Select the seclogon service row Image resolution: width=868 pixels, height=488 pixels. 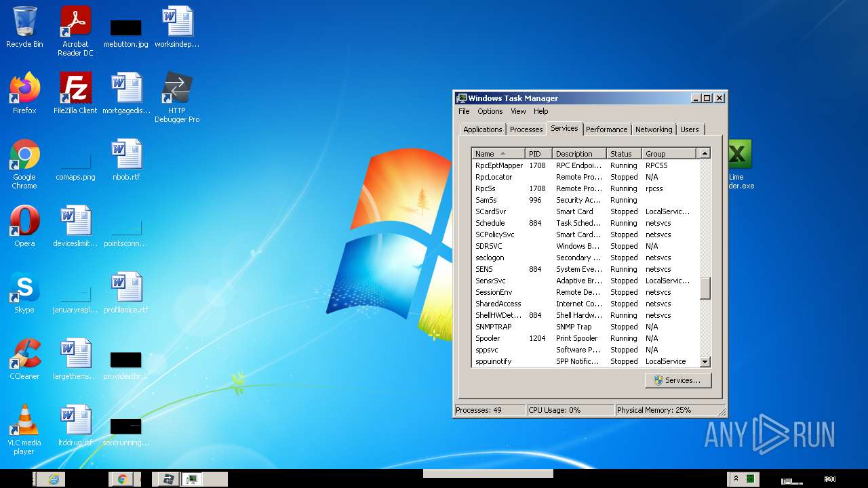(x=585, y=258)
